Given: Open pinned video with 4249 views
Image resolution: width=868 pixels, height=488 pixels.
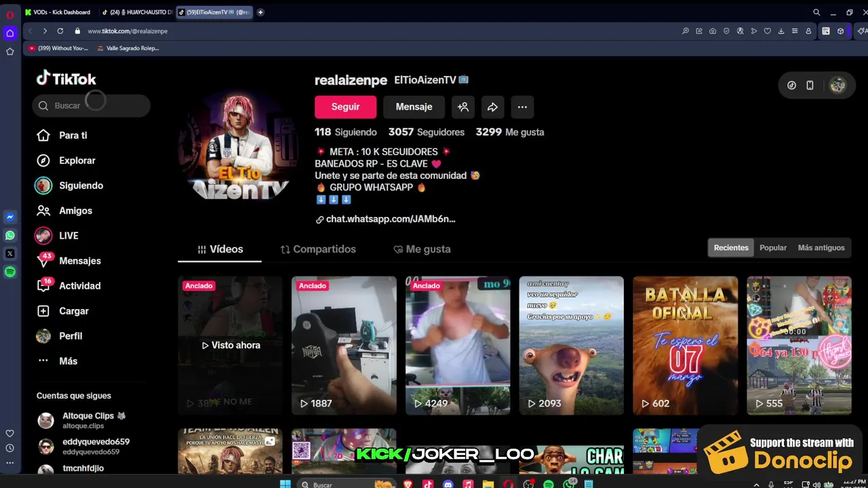Looking at the screenshot, I should (458, 345).
